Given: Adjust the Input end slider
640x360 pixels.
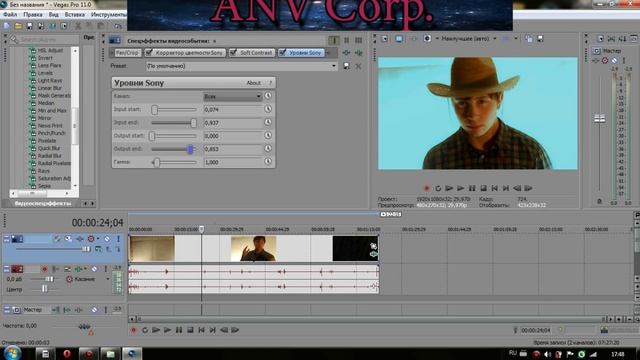Looking at the screenshot, I should point(174,122).
